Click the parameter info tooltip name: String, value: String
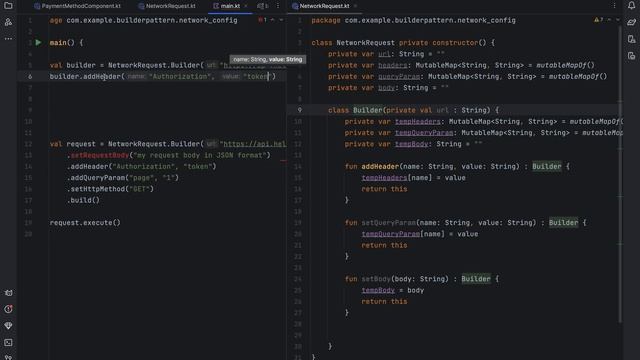The width and height of the screenshot is (640, 360). (x=268, y=60)
